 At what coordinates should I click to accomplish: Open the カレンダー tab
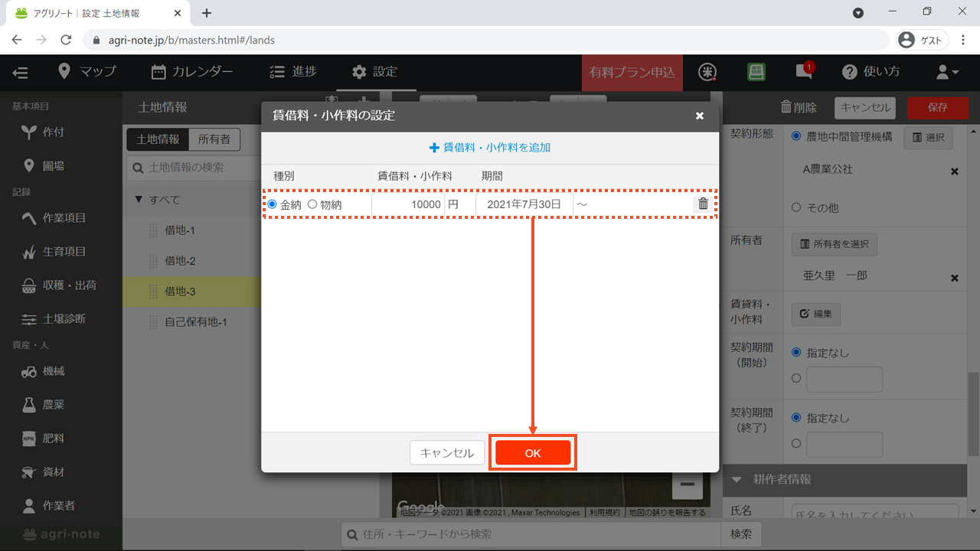(x=192, y=72)
